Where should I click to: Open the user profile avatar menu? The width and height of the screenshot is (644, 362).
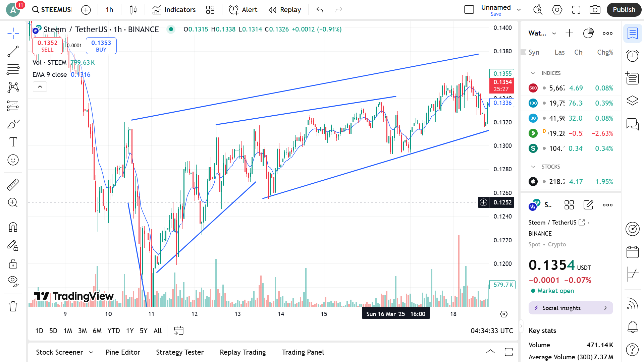(13, 10)
